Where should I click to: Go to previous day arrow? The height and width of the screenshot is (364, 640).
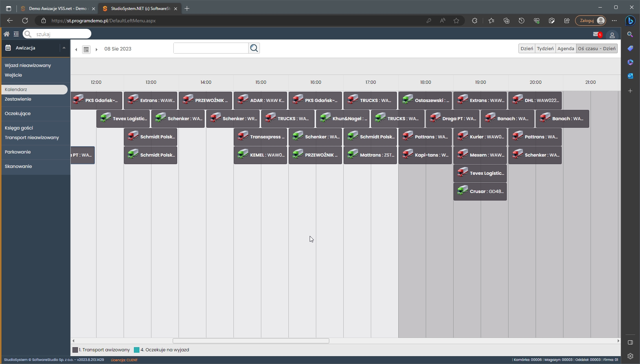[76, 49]
